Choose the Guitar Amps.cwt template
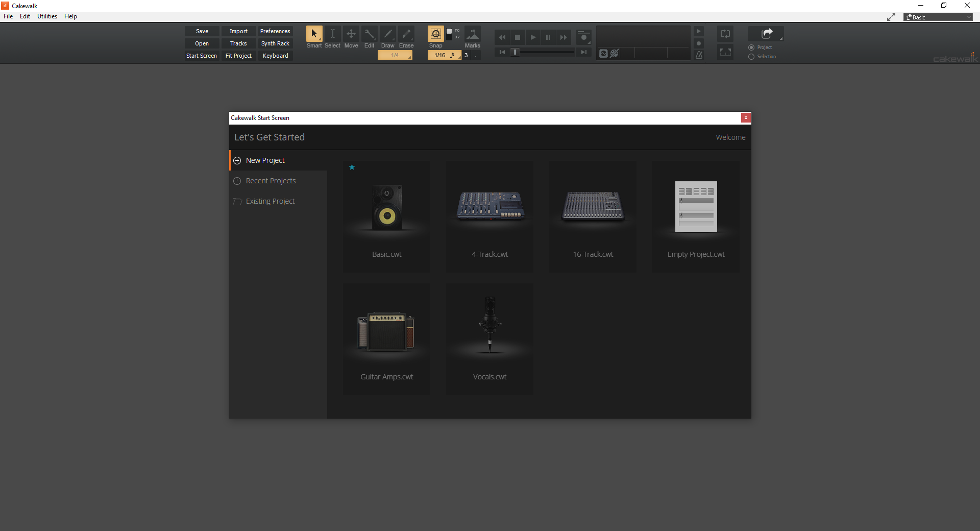Image resolution: width=980 pixels, height=531 pixels. tap(386, 339)
